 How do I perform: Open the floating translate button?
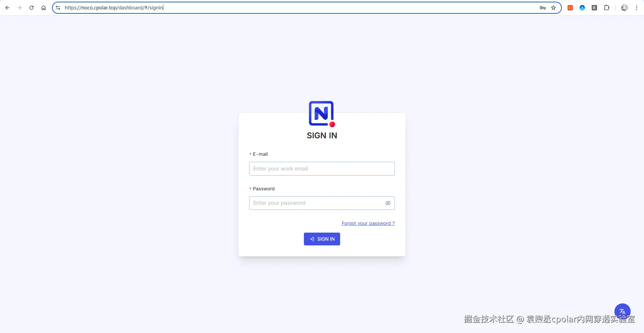(623, 312)
